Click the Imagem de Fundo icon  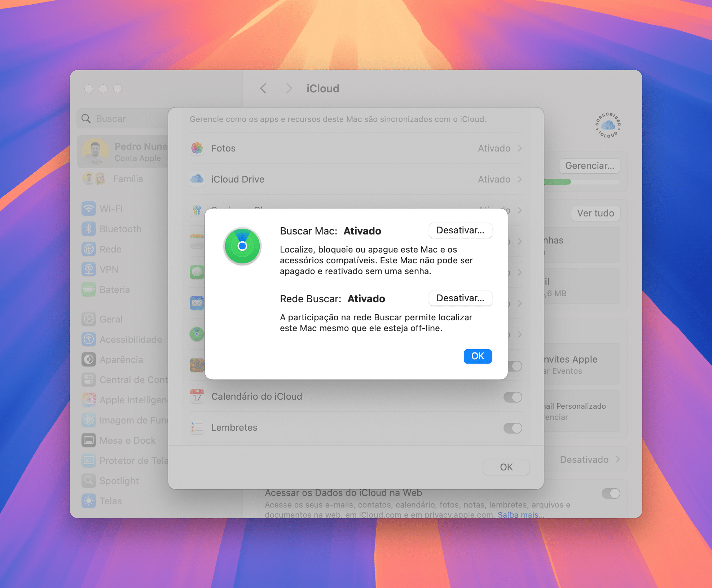click(x=89, y=420)
